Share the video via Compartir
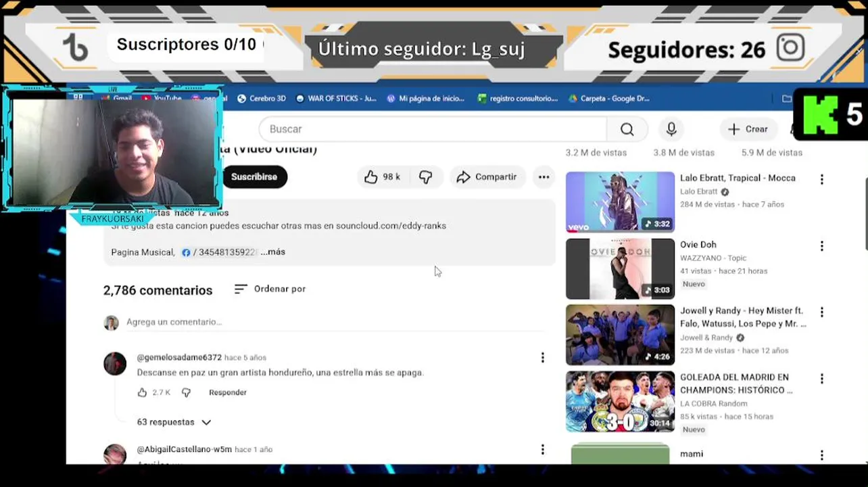Viewport: 868px width, 487px height. coord(487,177)
